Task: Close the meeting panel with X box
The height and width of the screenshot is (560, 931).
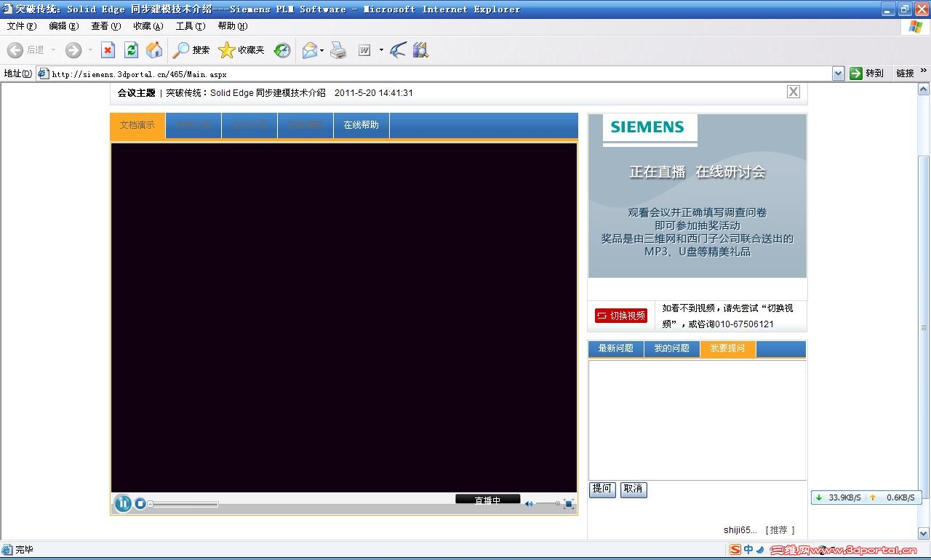Action: [x=794, y=92]
